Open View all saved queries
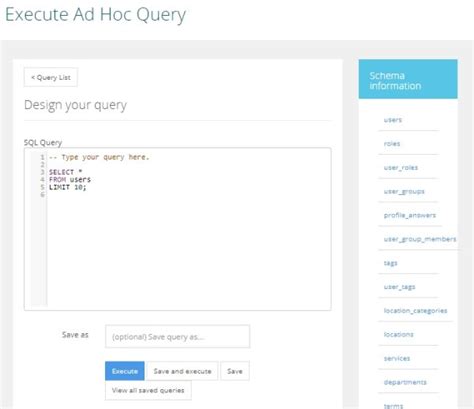Image resolution: width=474 pixels, height=409 pixels. 148,390
